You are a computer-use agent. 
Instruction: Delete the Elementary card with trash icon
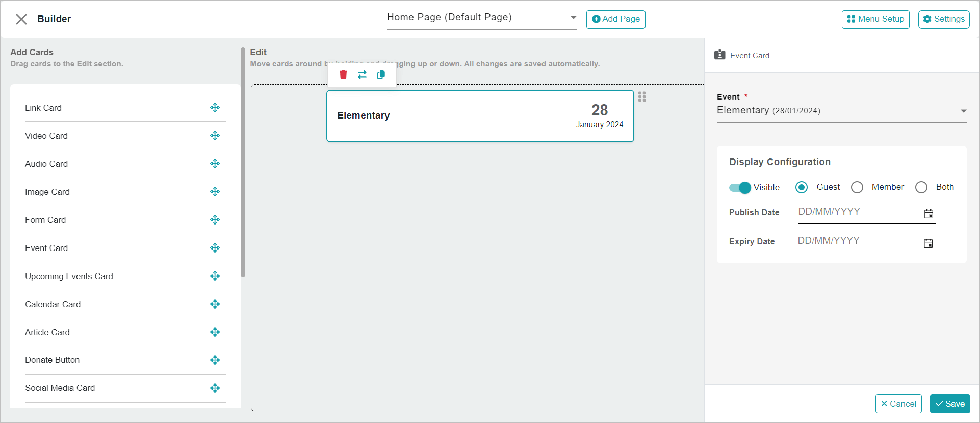[x=343, y=74]
